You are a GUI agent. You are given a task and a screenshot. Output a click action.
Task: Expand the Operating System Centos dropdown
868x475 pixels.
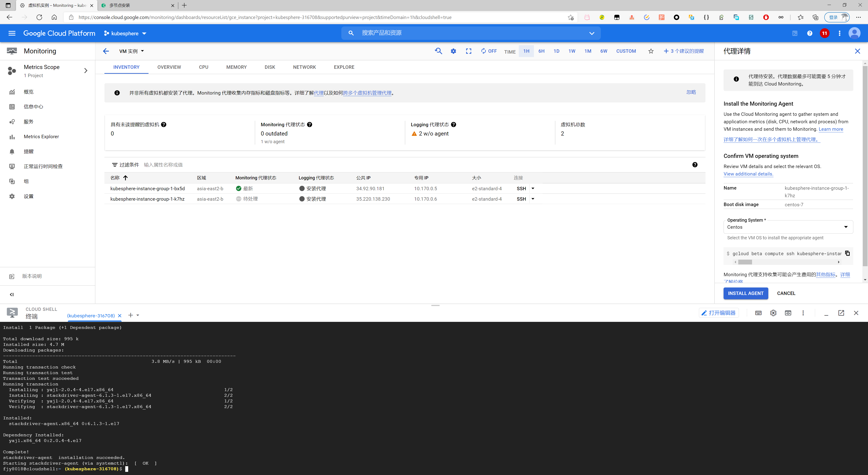(x=788, y=227)
